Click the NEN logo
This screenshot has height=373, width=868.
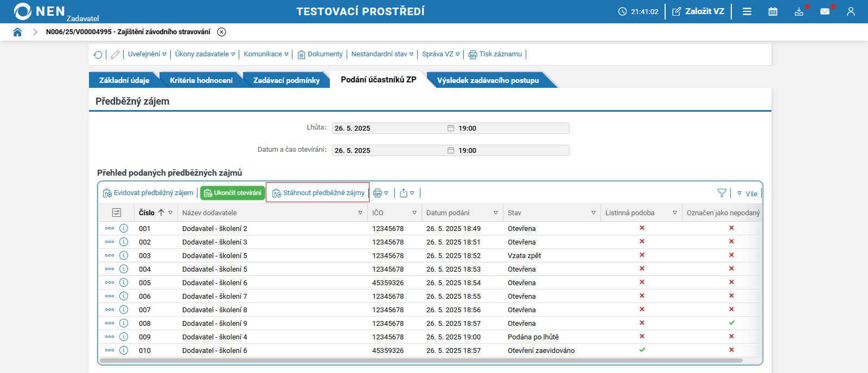[40, 11]
